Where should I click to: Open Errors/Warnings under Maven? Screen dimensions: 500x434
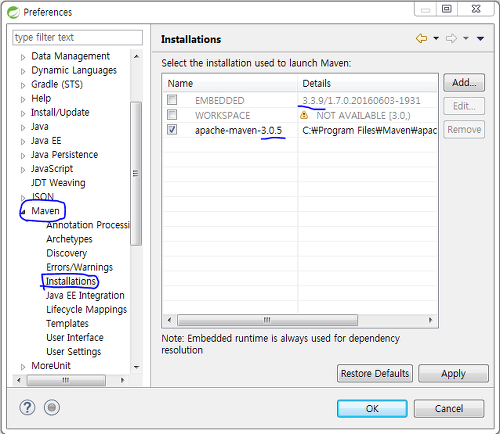point(80,267)
